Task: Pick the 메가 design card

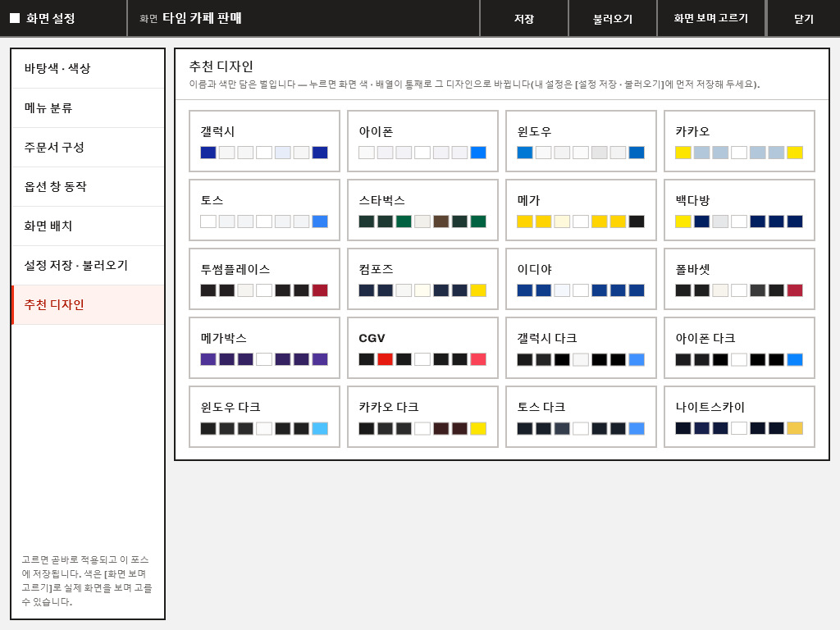Action: (582, 210)
